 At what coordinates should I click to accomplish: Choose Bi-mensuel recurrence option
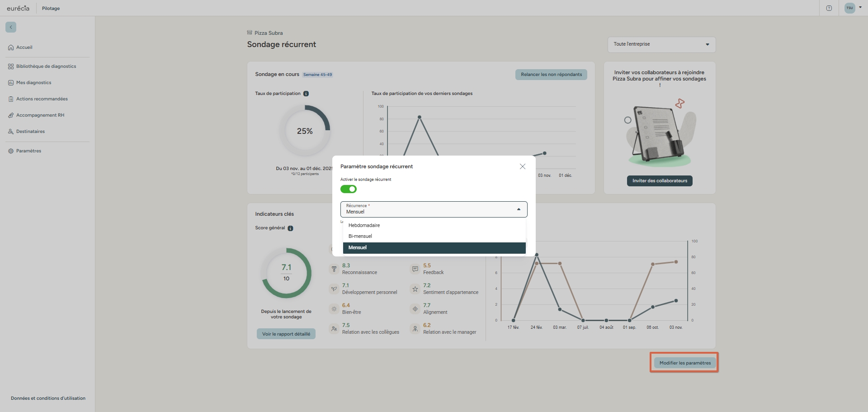(360, 236)
